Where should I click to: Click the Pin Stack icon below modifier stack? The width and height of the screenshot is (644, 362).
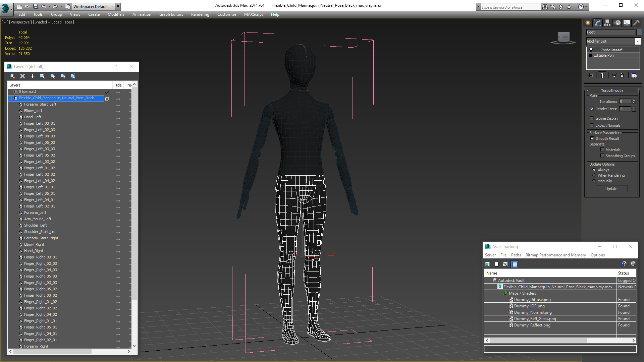[x=591, y=75]
